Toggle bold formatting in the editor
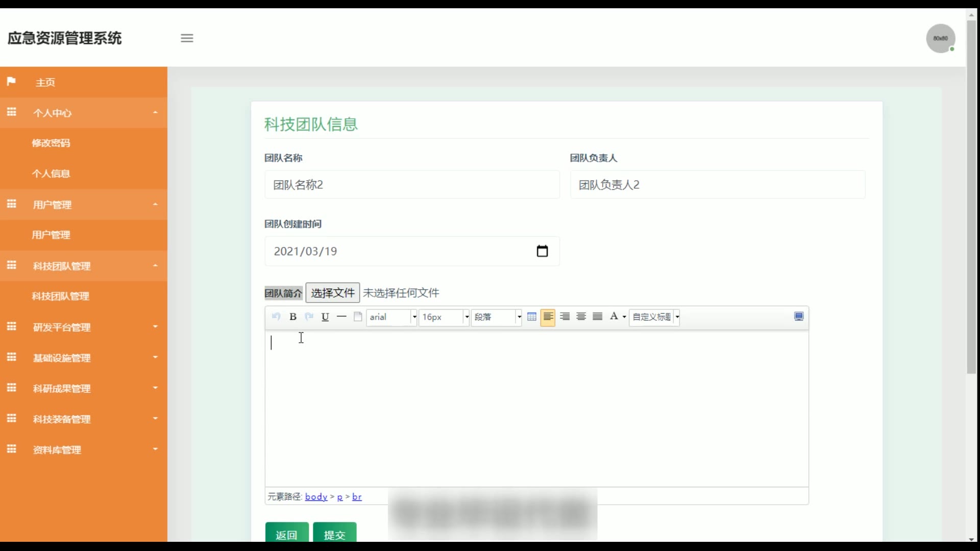 click(293, 317)
